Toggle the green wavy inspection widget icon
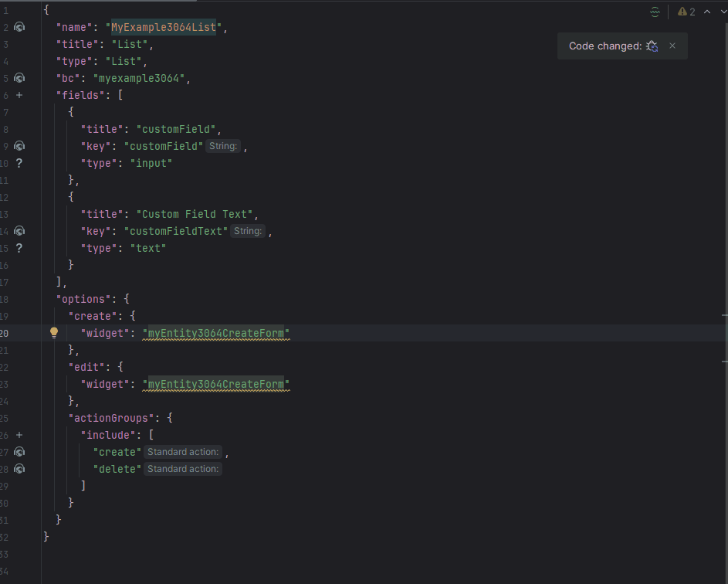 pos(655,12)
